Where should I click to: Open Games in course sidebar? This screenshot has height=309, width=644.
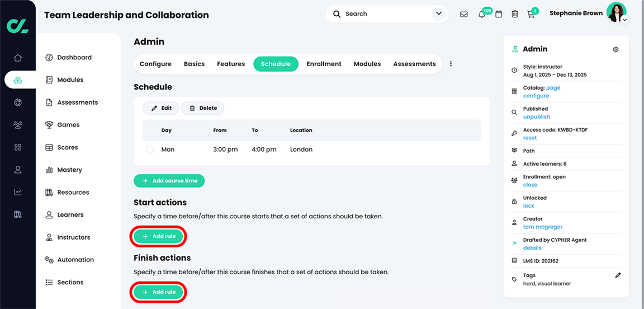click(x=63, y=125)
